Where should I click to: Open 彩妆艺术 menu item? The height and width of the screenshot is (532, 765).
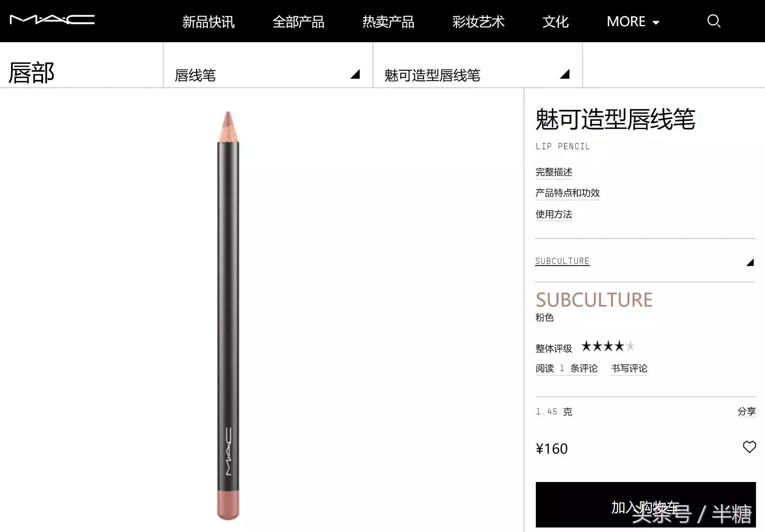(478, 22)
